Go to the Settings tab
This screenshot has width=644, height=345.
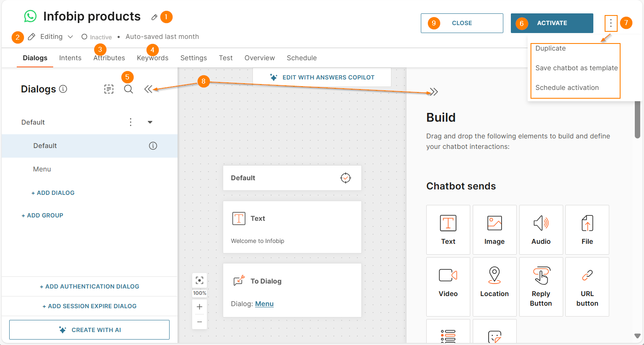point(193,58)
